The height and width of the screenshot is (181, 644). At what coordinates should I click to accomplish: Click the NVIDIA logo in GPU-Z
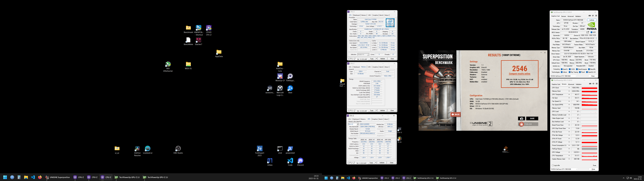coord(592,26)
